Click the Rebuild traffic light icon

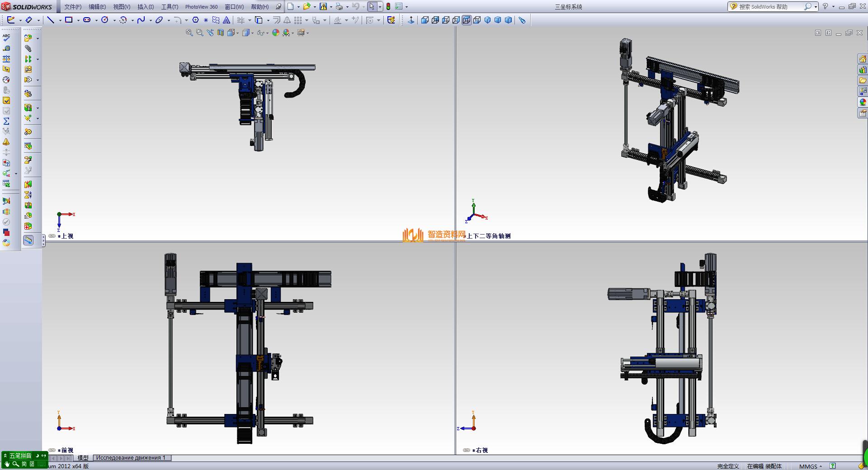388,7
